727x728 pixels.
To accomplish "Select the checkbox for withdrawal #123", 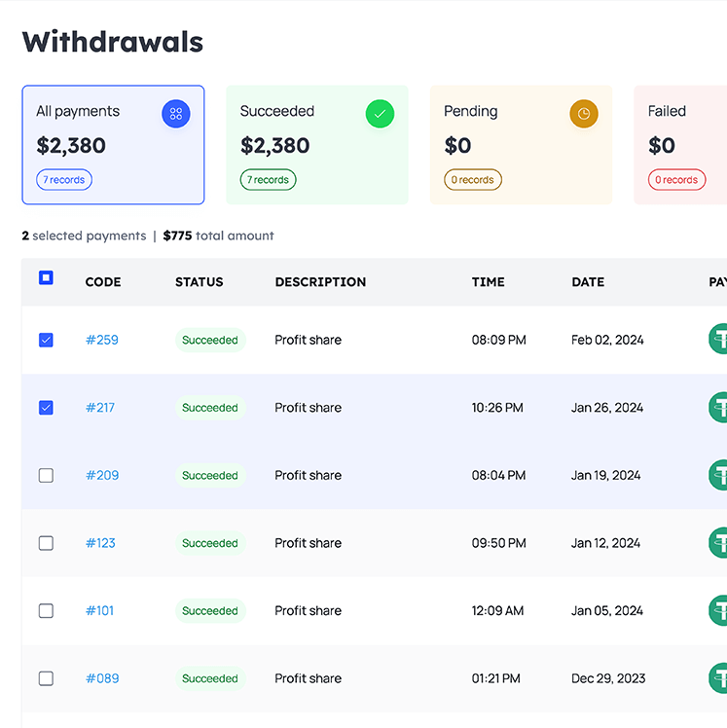I will click(46, 543).
